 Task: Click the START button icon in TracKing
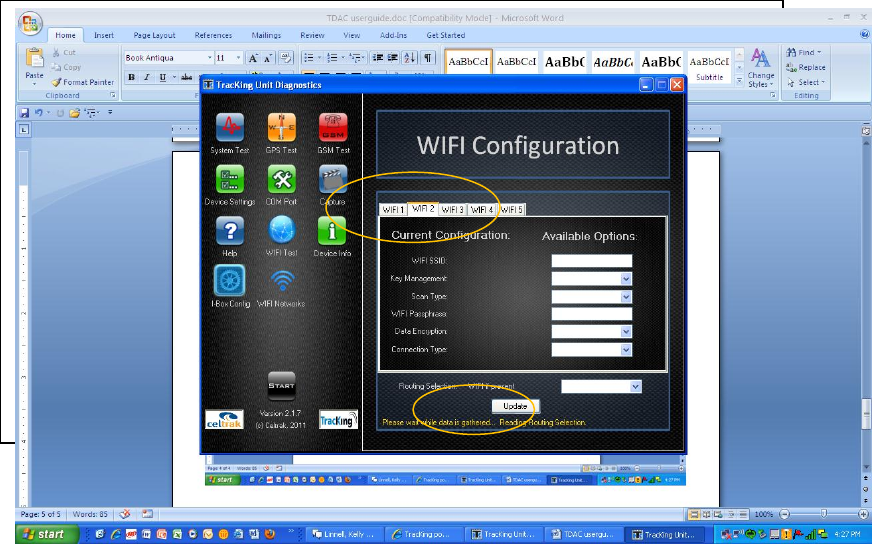click(x=281, y=385)
